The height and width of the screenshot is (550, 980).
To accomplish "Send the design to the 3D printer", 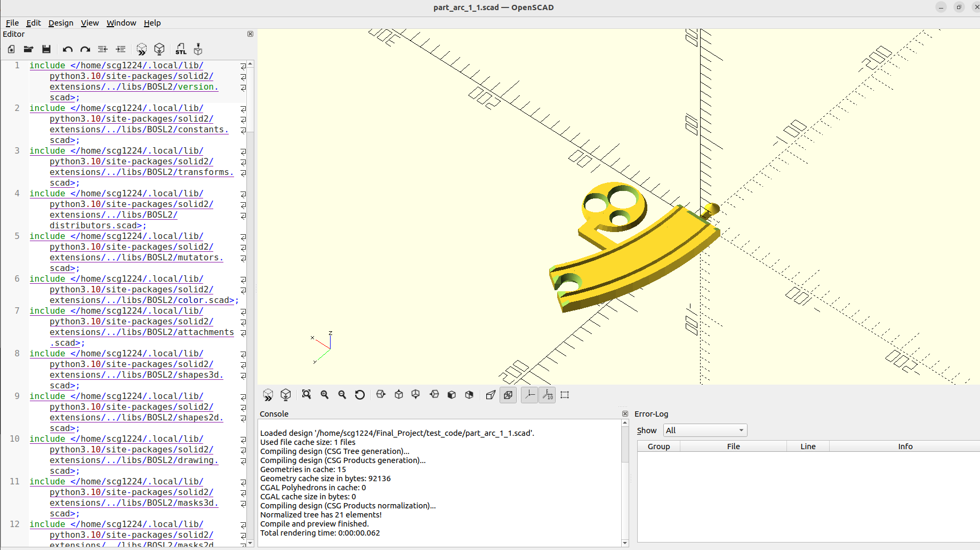I will 198,49.
